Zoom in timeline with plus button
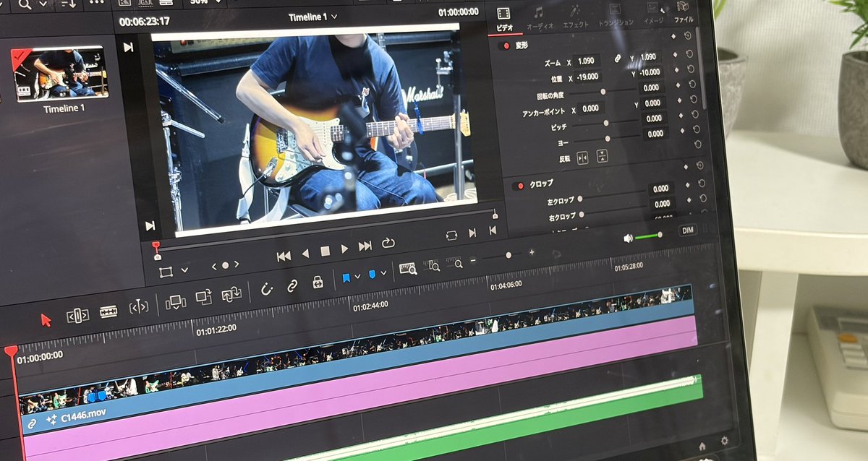The height and width of the screenshot is (461, 868). pos(532,252)
